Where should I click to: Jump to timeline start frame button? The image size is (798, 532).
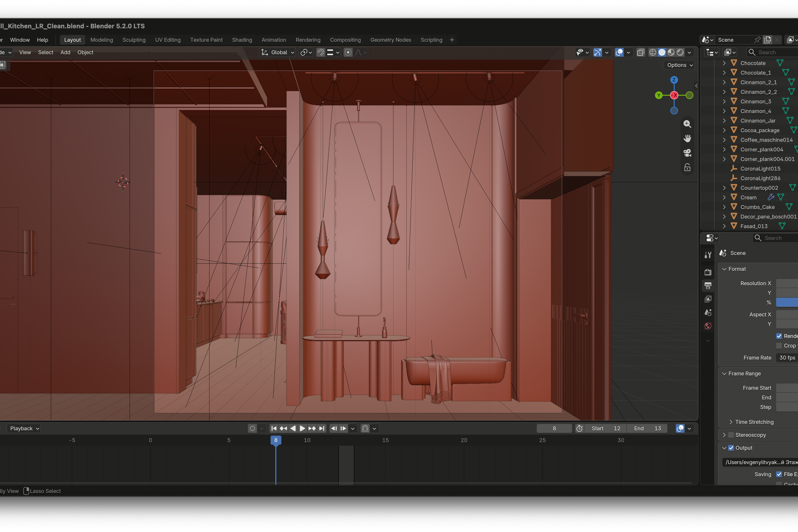click(x=273, y=429)
